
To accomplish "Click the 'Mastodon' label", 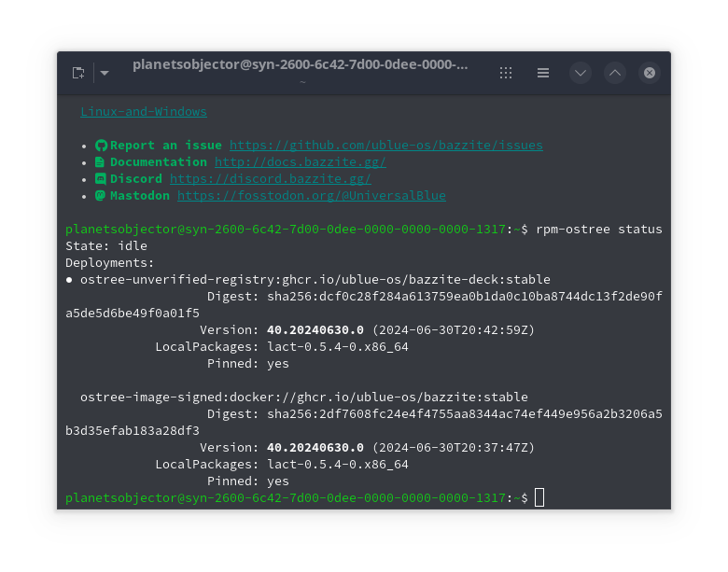I will [x=140, y=195].
